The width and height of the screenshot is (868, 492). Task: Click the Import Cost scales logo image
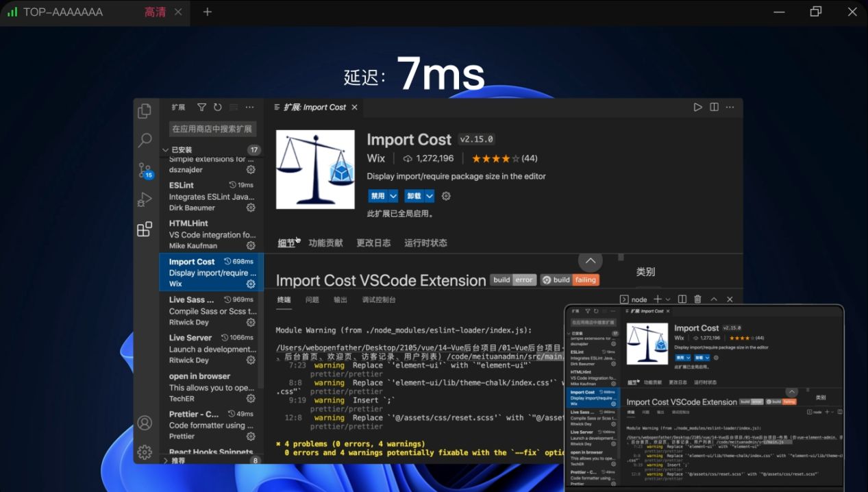tap(315, 169)
